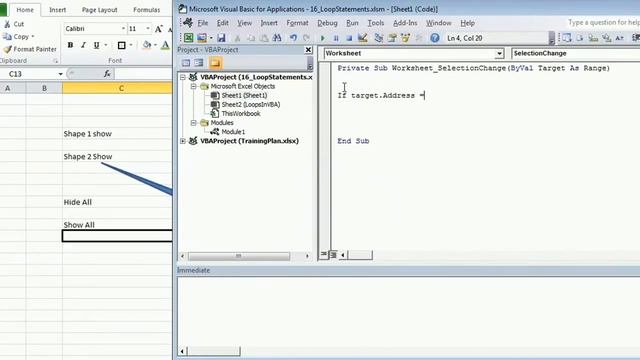This screenshot has height=360, width=640.
Task: Click Copy in Excel clipboard group
Action: 18,36
